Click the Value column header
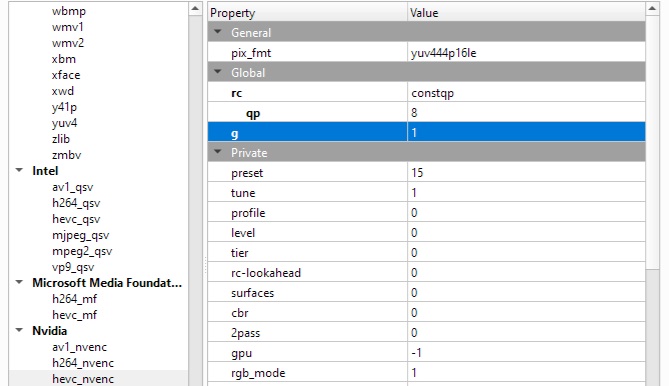 point(526,12)
